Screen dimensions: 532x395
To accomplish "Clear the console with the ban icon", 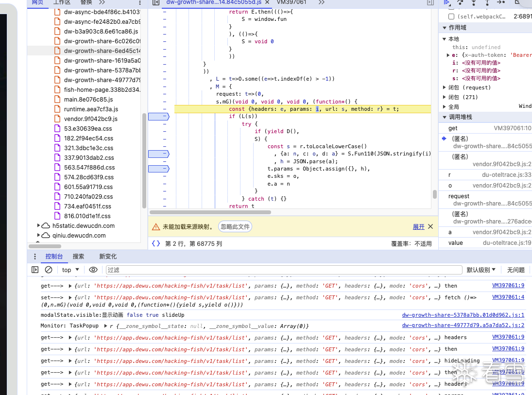I will (49, 270).
